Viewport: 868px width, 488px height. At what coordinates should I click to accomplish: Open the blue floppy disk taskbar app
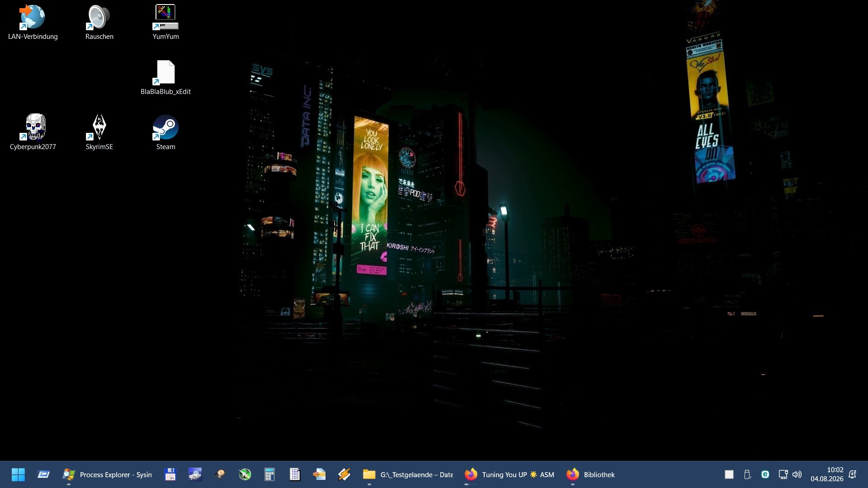pos(170,474)
